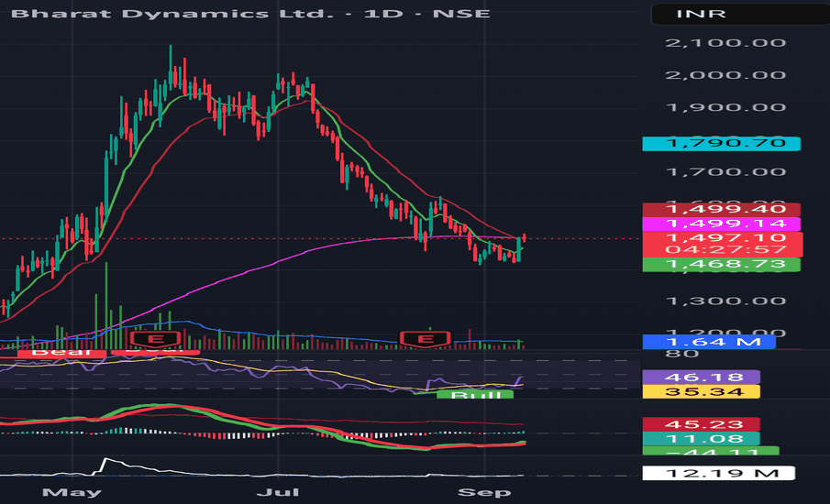Click the red earnings E marker near May
Viewport: 830px width, 504px height.
146,340
